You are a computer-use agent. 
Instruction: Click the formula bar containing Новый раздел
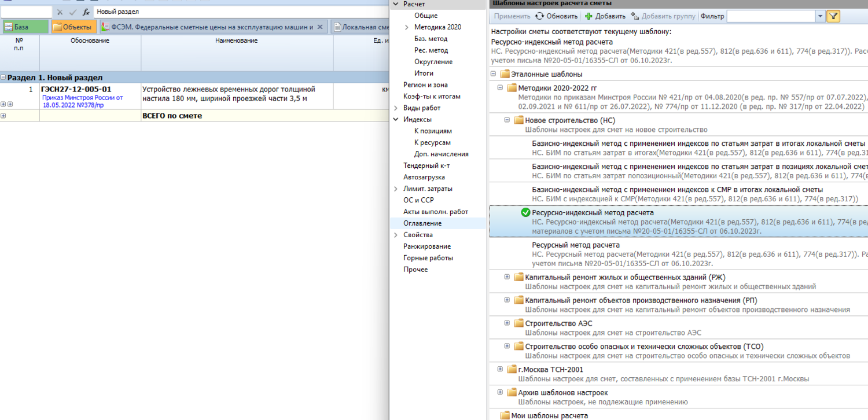coord(241,12)
